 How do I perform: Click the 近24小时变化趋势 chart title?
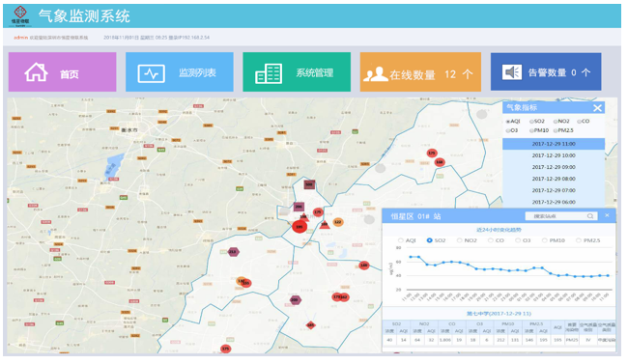coord(499,230)
